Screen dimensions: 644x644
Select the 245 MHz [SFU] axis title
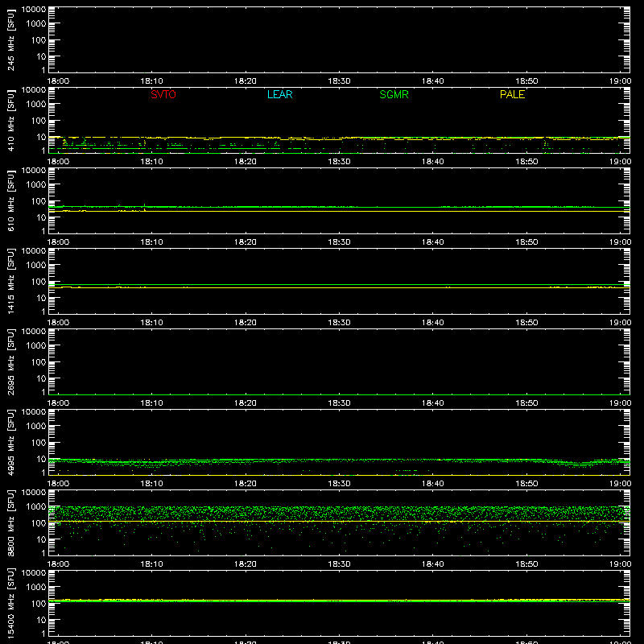[x=10, y=40]
